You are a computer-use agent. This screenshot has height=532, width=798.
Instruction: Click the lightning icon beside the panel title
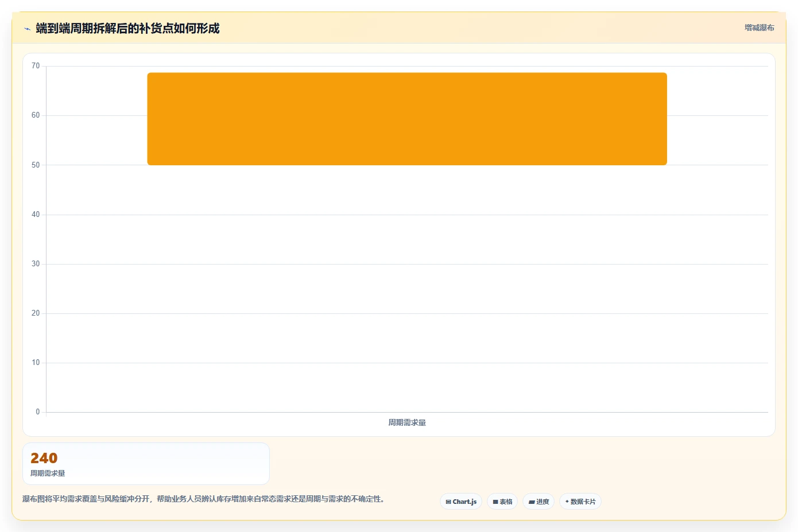tap(27, 29)
